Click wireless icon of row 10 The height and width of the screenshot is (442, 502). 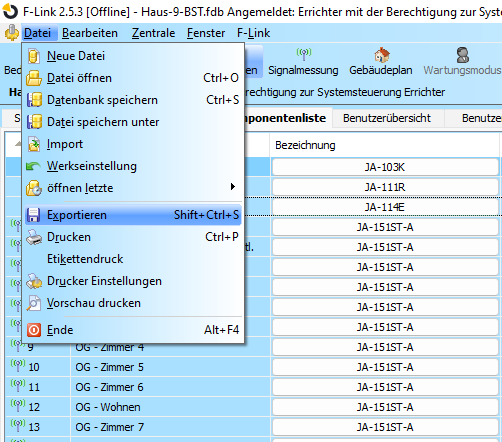pyautogui.click(x=18, y=365)
